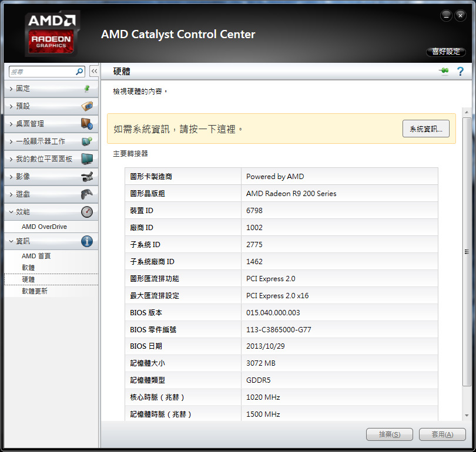
Task: Click the 系統資訊... button
Action: [426, 129]
